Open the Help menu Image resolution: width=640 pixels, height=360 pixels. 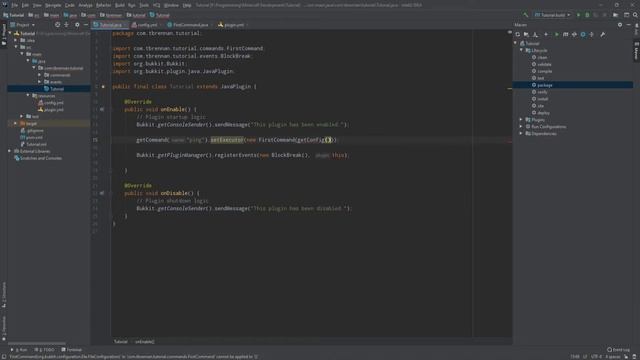(187, 5)
